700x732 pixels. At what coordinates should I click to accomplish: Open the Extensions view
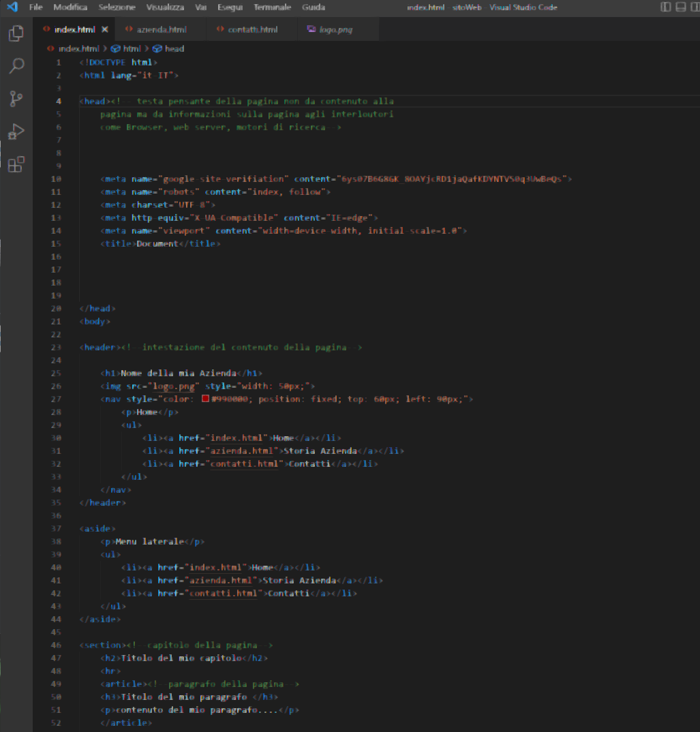pos(16,164)
